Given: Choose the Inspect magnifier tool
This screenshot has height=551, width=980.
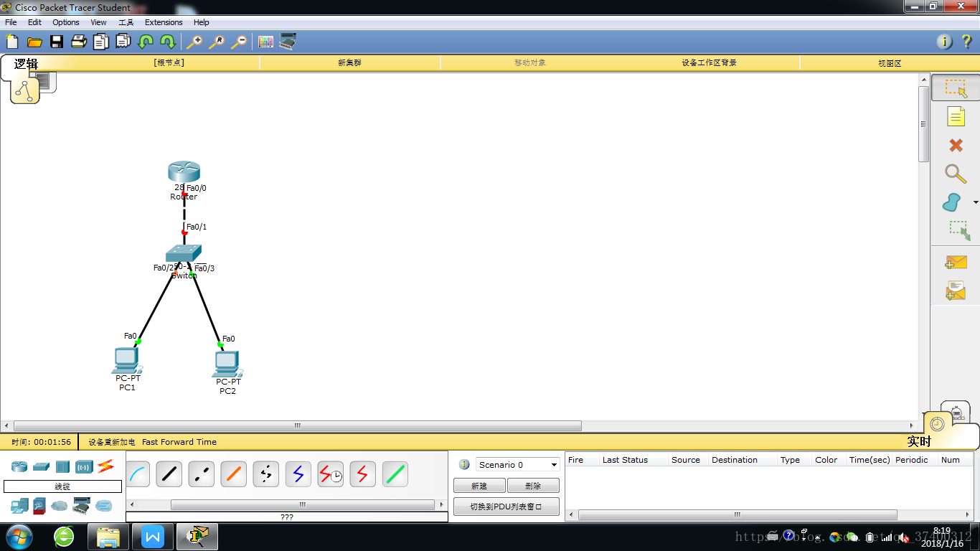Looking at the screenshot, I should pos(956,174).
